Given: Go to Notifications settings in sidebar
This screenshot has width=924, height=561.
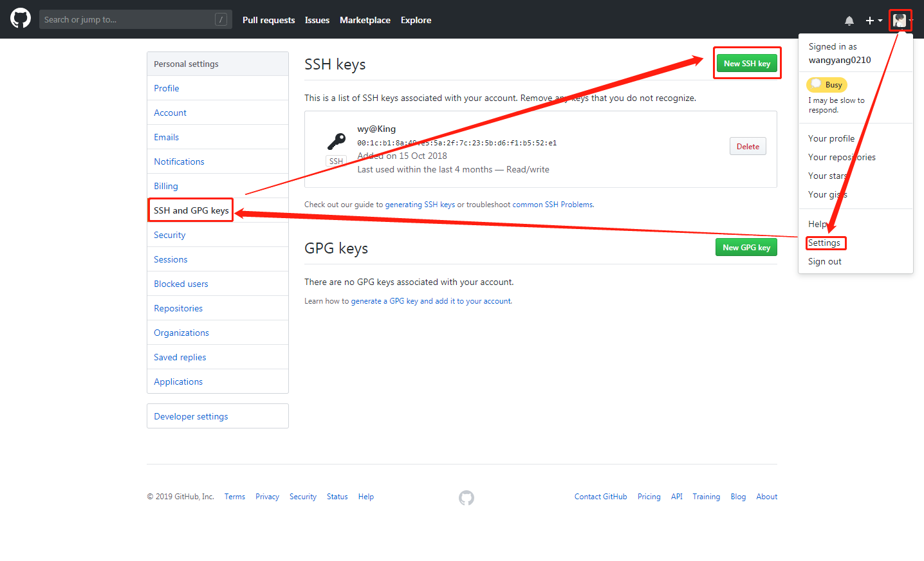Looking at the screenshot, I should (x=217, y=161).
